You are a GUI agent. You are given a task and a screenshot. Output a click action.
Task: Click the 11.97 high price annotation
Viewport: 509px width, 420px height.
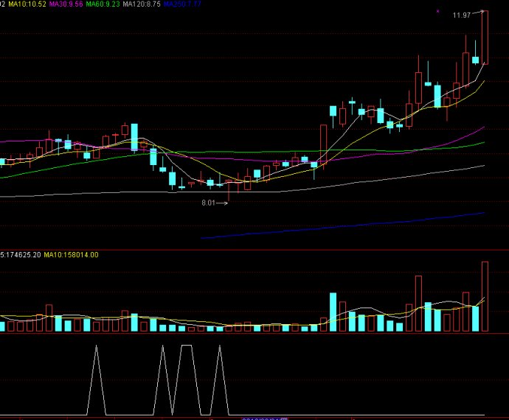[462, 15]
